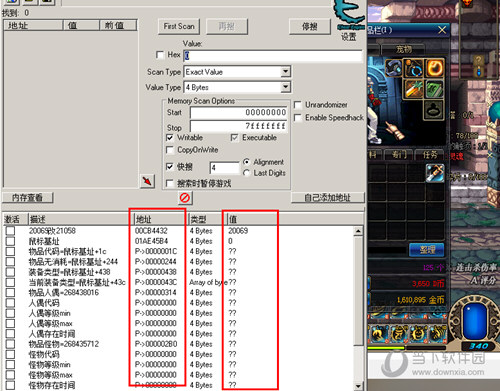This screenshot has width=500, height=391.
Task: Edit the fast scan alignment value field
Action: pyautogui.click(x=225, y=168)
